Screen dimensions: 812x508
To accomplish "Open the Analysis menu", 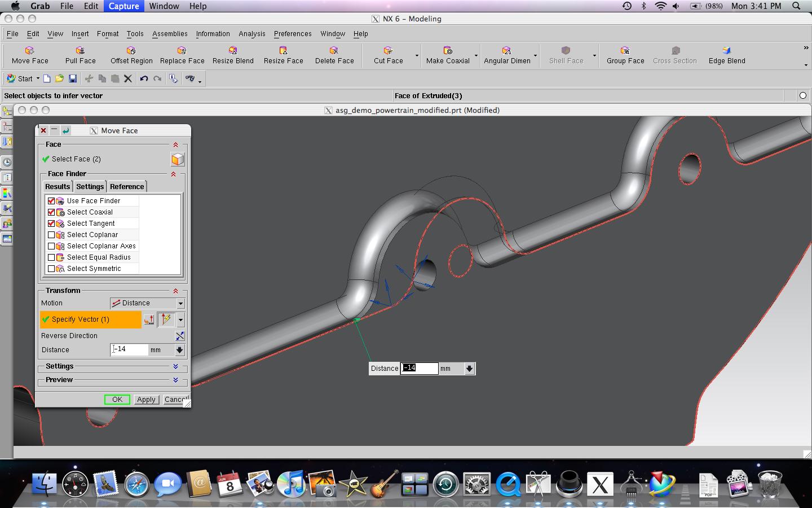I will (251, 34).
